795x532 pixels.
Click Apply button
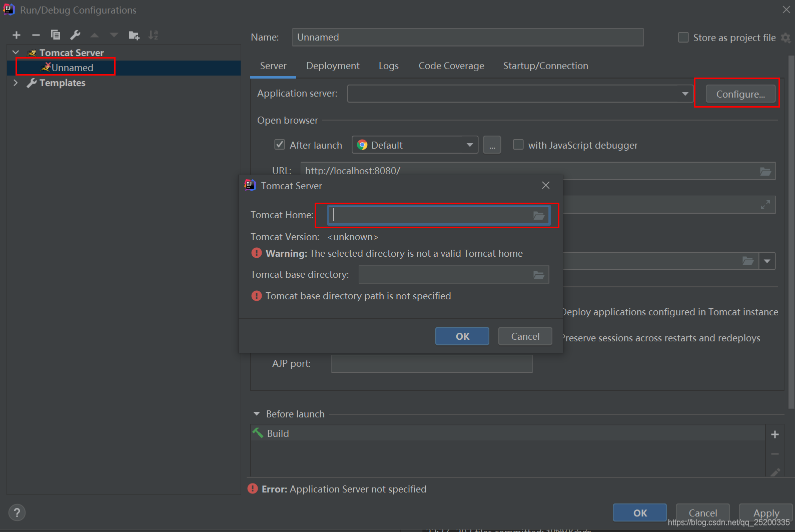pos(766,512)
